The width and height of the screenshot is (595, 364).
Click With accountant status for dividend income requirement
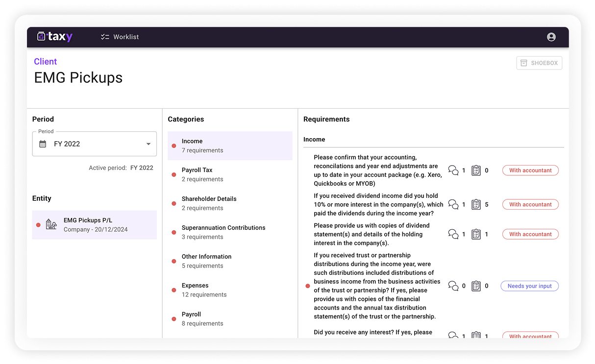point(530,204)
